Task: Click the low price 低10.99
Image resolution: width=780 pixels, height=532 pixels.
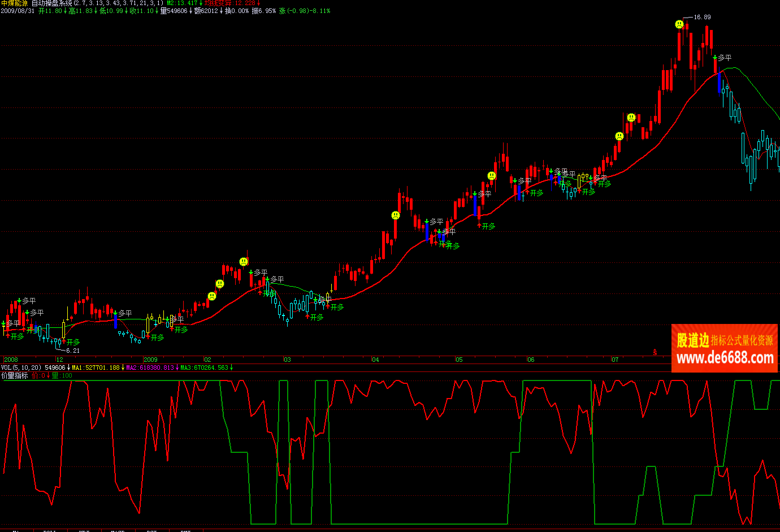Action: tap(111, 11)
